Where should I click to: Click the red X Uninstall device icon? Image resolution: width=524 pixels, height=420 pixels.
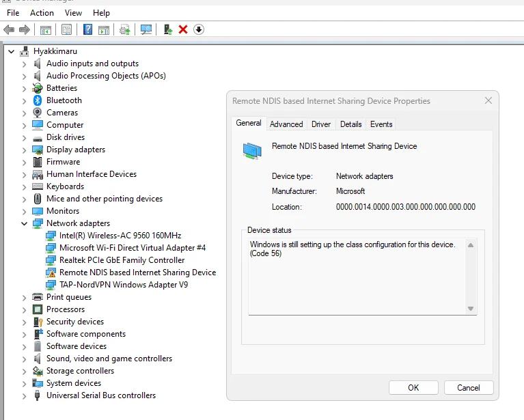pos(183,30)
